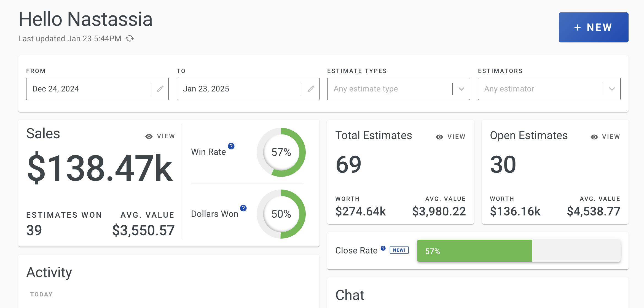Expand the Estimate Types dropdown arrow
Image resolution: width=644 pixels, height=308 pixels.
tap(461, 89)
